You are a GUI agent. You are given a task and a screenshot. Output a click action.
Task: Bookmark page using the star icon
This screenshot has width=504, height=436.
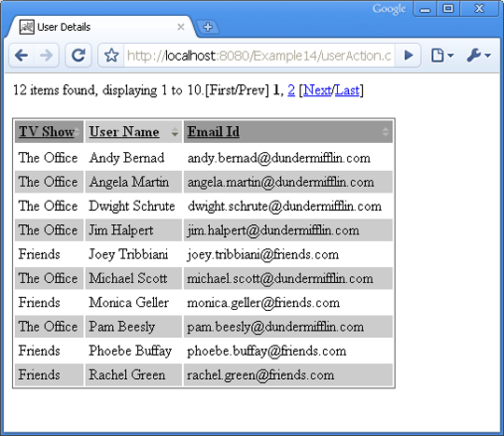point(112,56)
